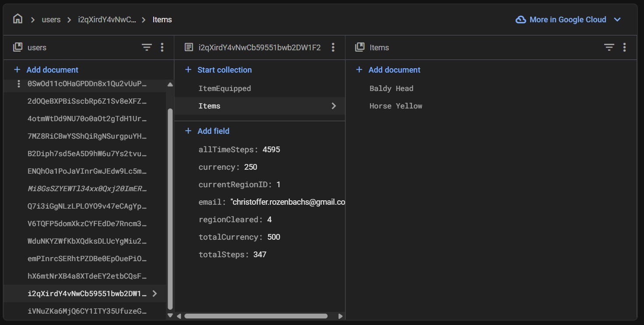Viewport: 644px width, 325px height.
Task: Select the ItemEquipped collection
Action: point(225,88)
